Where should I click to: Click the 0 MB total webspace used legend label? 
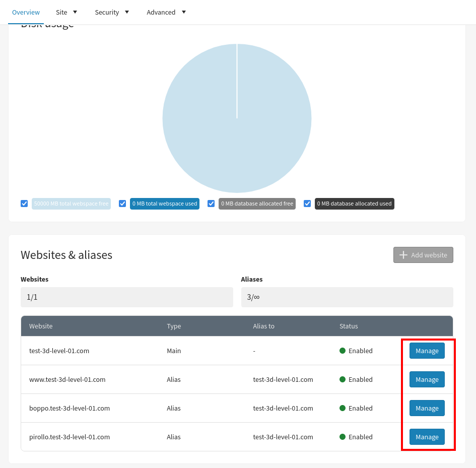(165, 204)
